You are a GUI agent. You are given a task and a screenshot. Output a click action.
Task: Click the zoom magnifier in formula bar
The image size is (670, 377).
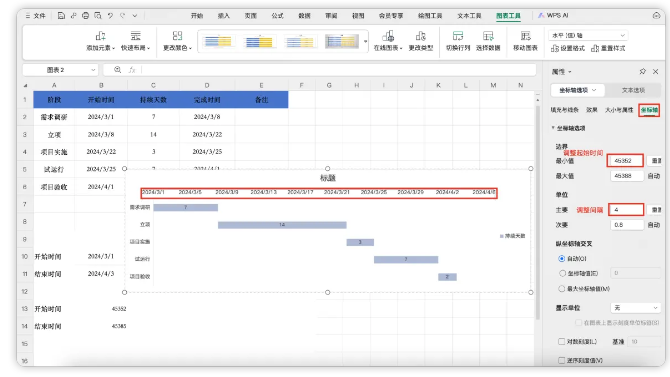coord(118,70)
